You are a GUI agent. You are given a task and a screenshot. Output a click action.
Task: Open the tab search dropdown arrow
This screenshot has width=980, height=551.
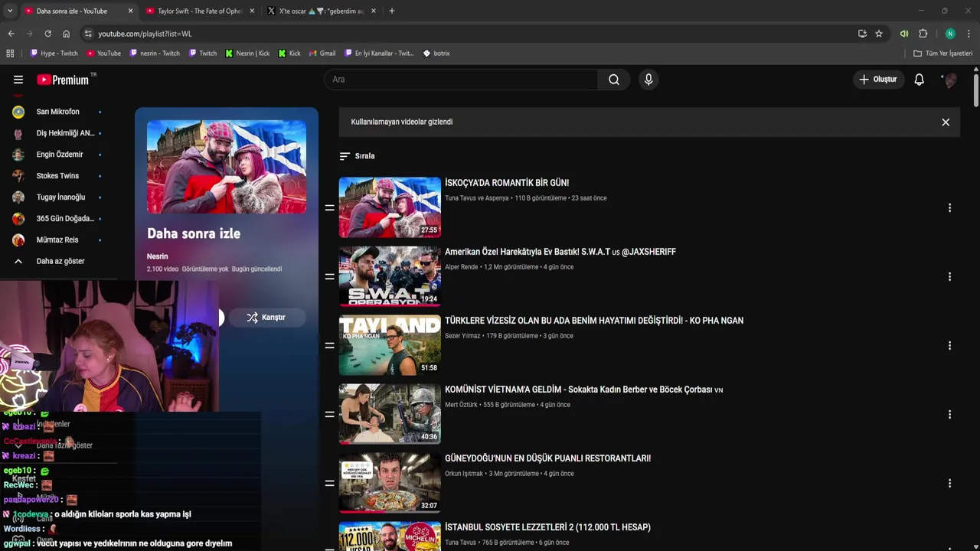click(9, 11)
